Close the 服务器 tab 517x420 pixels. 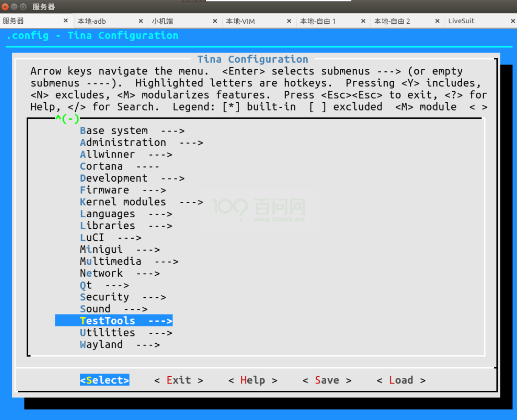click(66, 21)
